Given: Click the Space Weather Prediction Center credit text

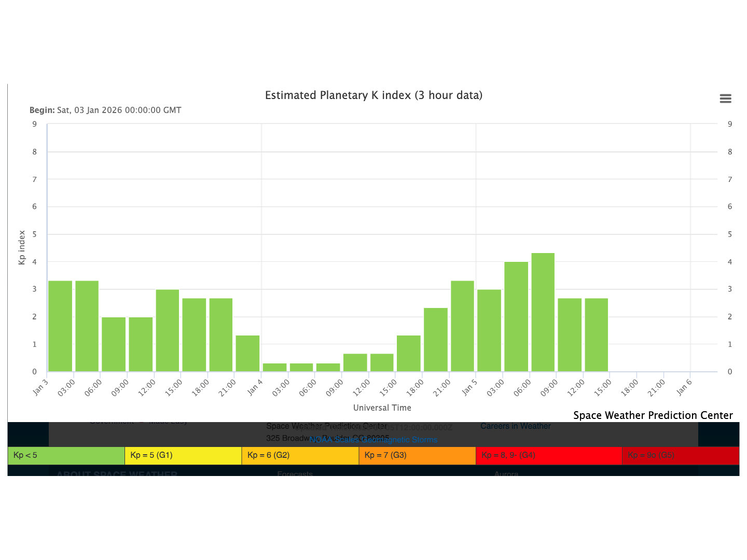Looking at the screenshot, I should 653,415.
